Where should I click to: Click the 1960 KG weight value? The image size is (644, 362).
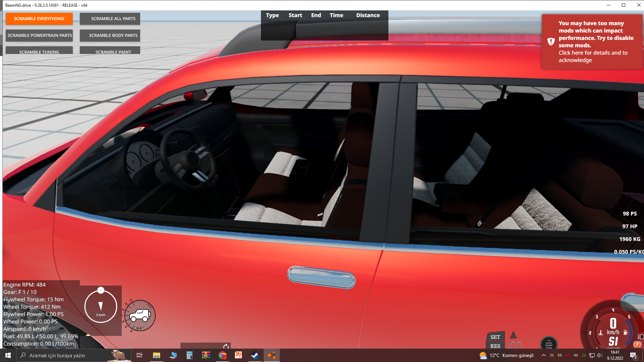630,239
